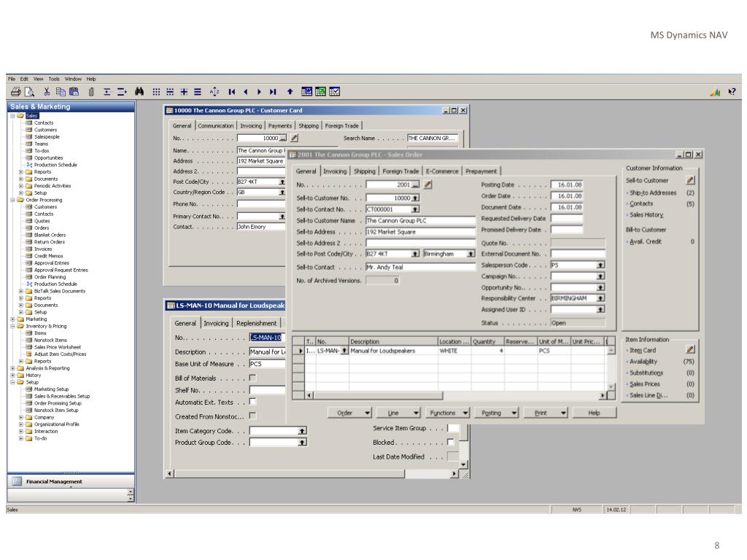The image size is (747, 560).
Task: Open the Sales History link
Action: pos(646,215)
